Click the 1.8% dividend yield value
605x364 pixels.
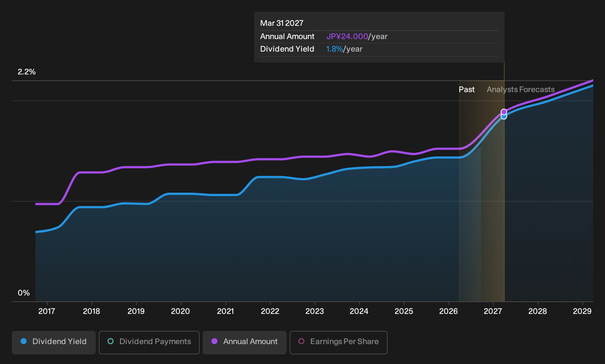[x=335, y=49]
